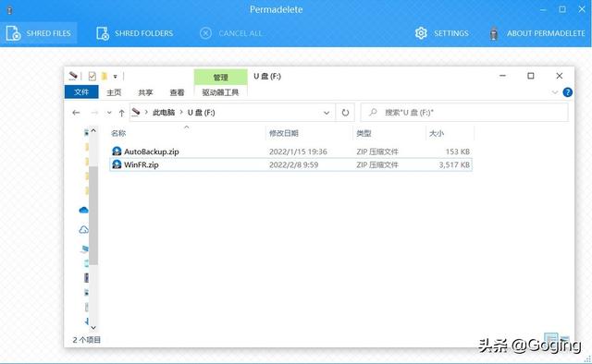Select the This PC computer icon in sidebar
Viewport: 592px width, 364px height.
coord(84,249)
